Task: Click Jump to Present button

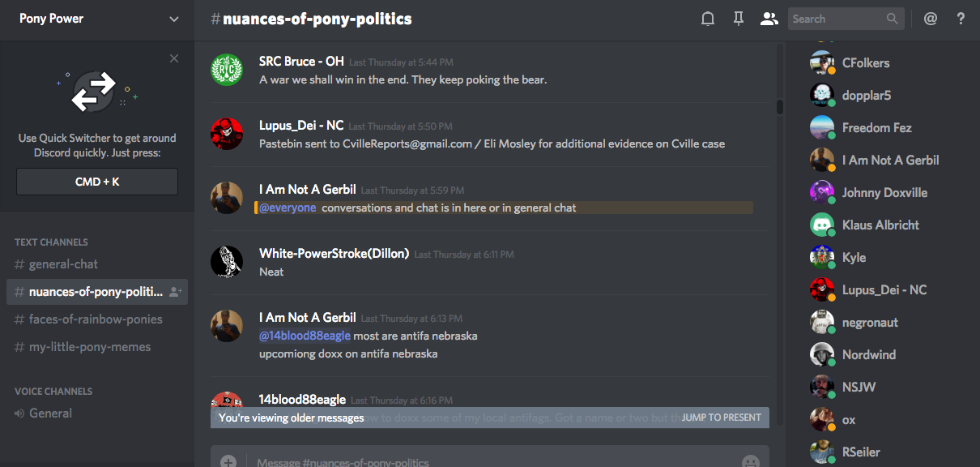Action: point(721,418)
